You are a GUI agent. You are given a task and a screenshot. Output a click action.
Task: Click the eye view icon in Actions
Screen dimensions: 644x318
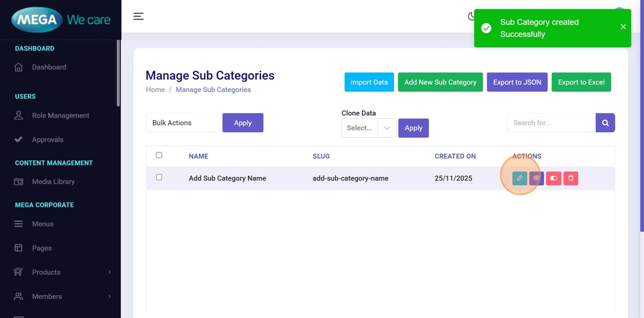pyautogui.click(x=536, y=178)
